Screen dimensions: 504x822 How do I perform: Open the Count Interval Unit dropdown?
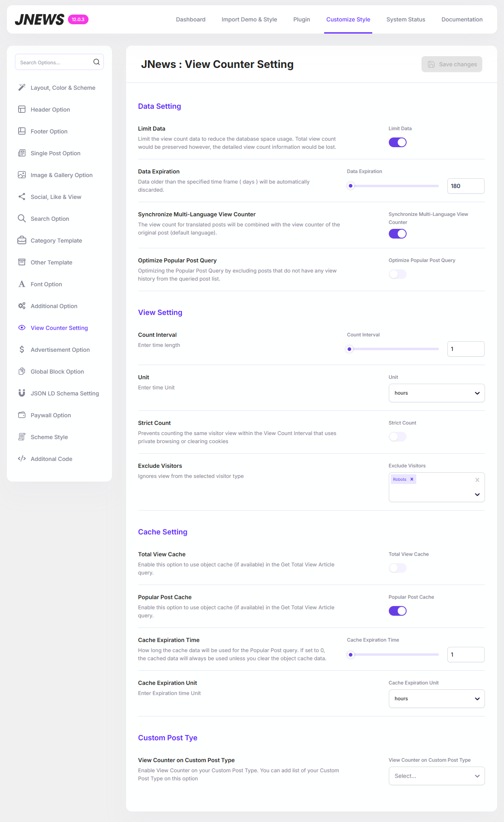(437, 393)
